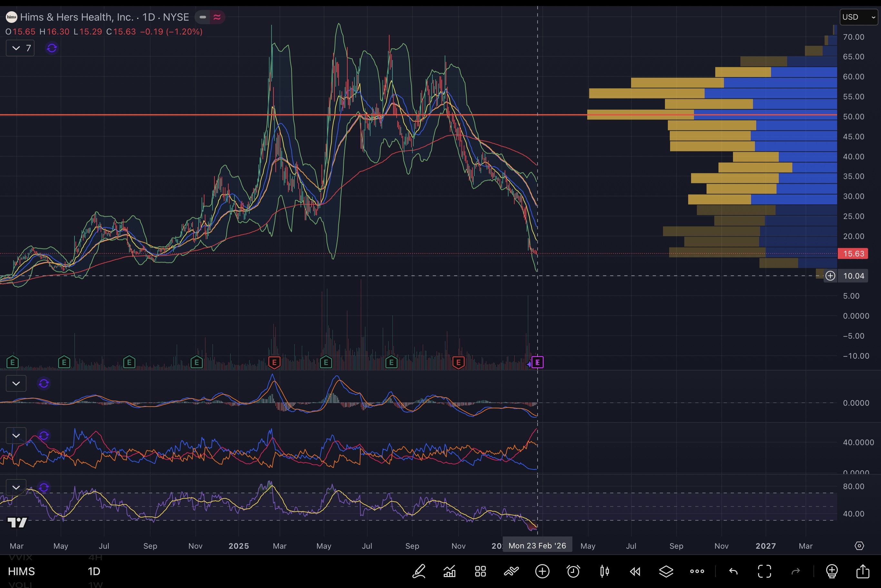The image size is (881, 588).
Task: Open the indicators chart icon
Action: (x=450, y=571)
